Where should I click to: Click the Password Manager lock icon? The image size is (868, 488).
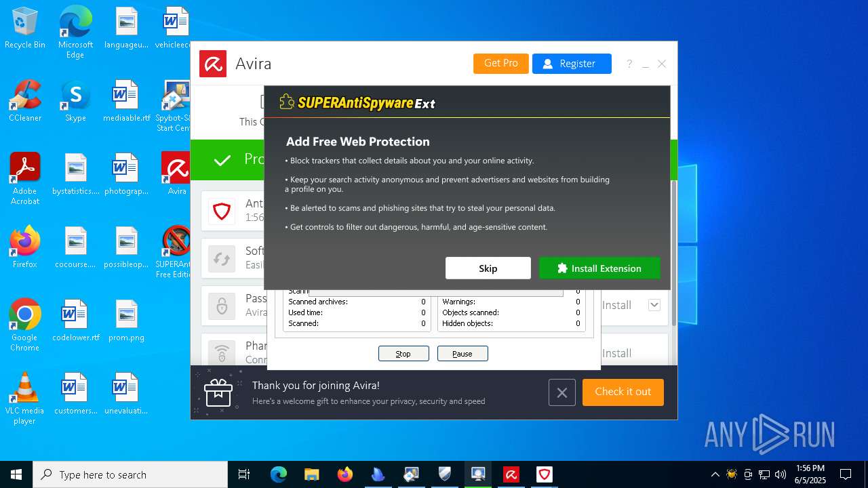pos(222,306)
